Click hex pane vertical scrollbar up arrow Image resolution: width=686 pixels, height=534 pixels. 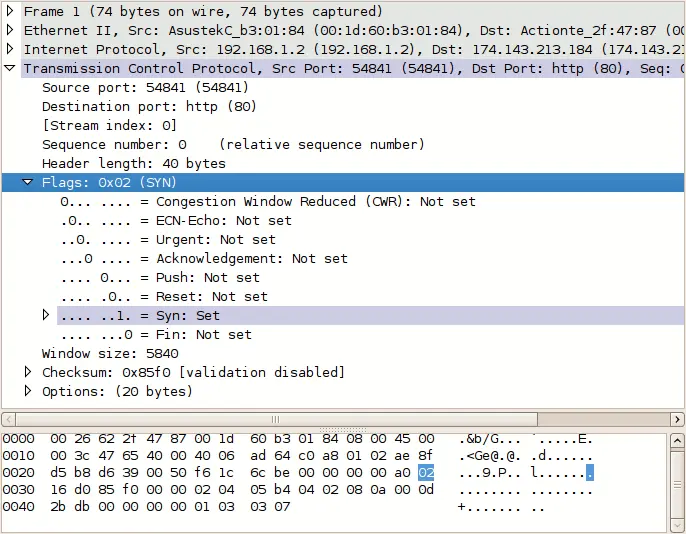[677, 440]
